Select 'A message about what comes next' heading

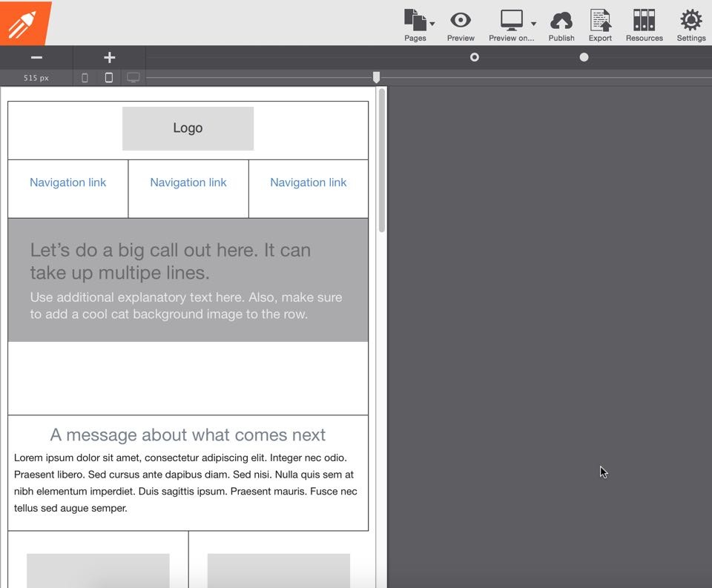pos(188,435)
